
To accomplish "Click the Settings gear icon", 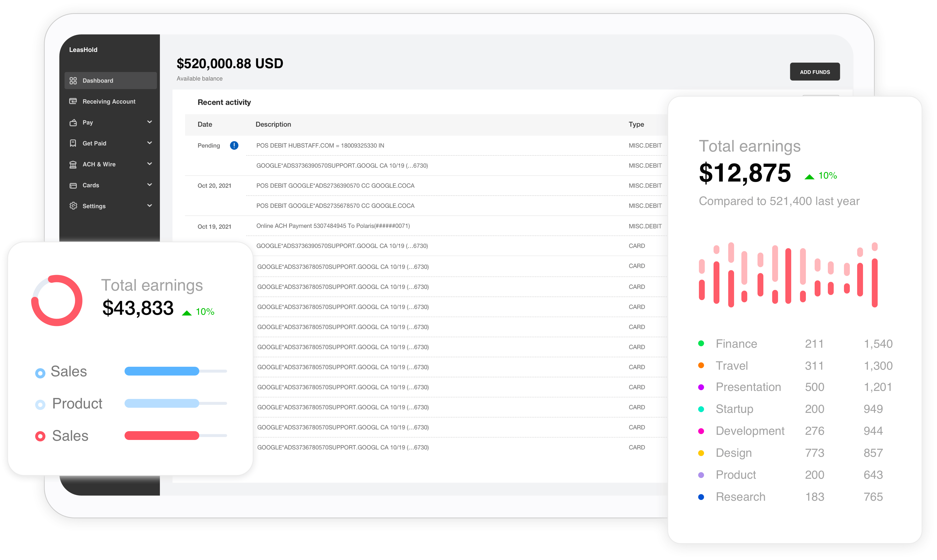I will point(73,206).
